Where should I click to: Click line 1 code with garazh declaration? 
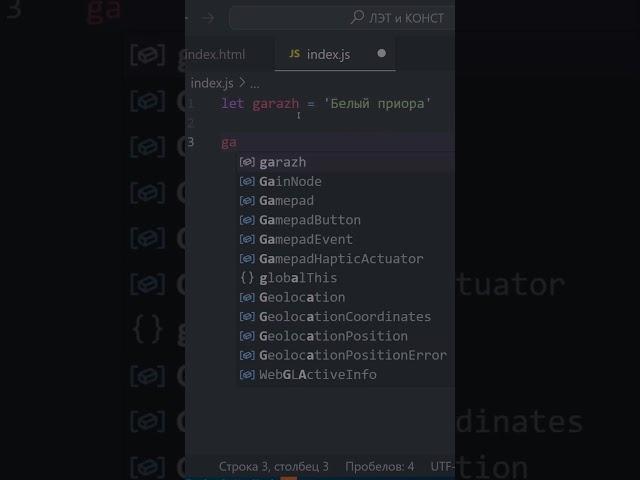pyautogui.click(x=326, y=103)
